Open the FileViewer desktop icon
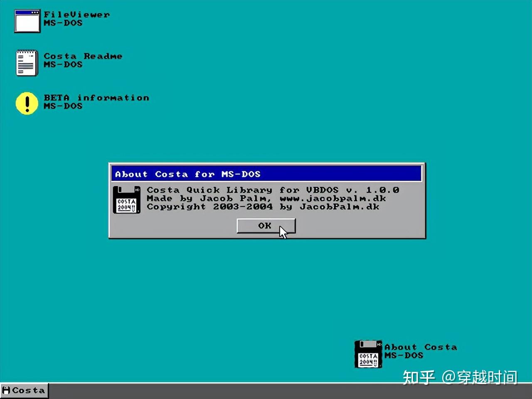The width and height of the screenshot is (532, 399). tap(27, 21)
